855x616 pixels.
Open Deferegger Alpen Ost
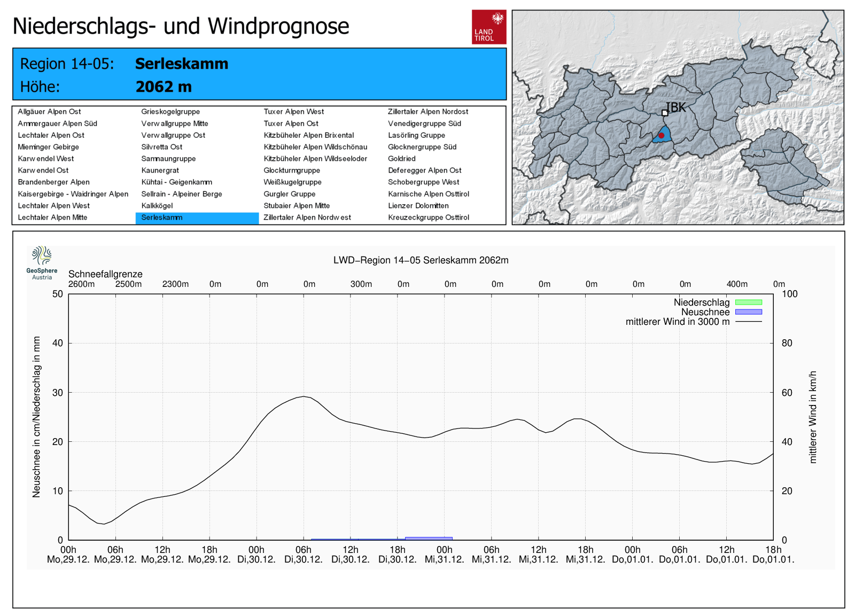(x=425, y=170)
